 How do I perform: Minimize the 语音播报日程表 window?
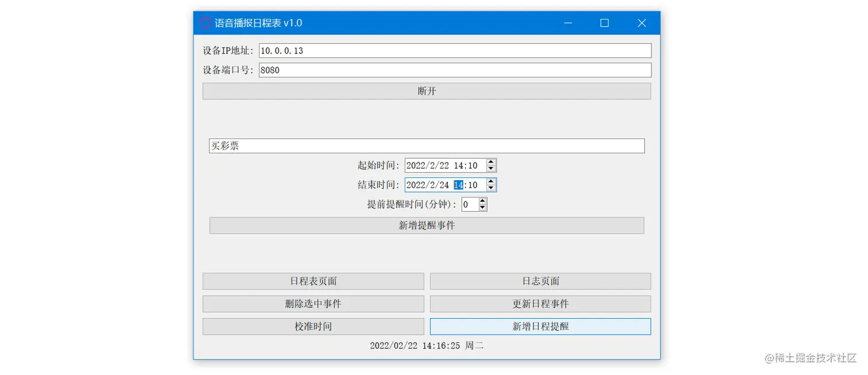[568, 23]
